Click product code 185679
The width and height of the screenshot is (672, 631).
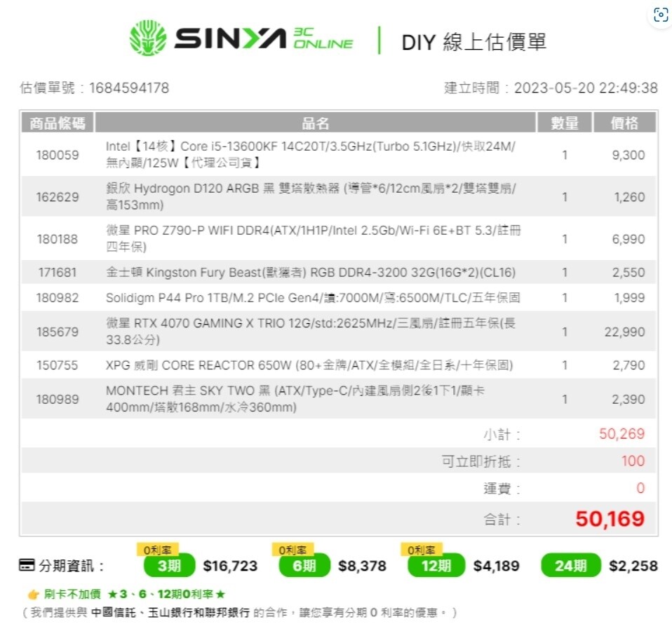pyautogui.click(x=58, y=332)
